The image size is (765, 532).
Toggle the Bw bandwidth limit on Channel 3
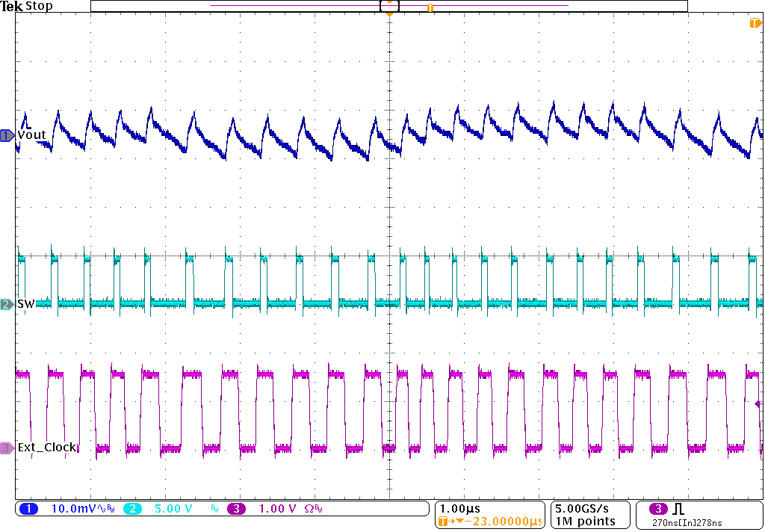[x=318, y=508]
